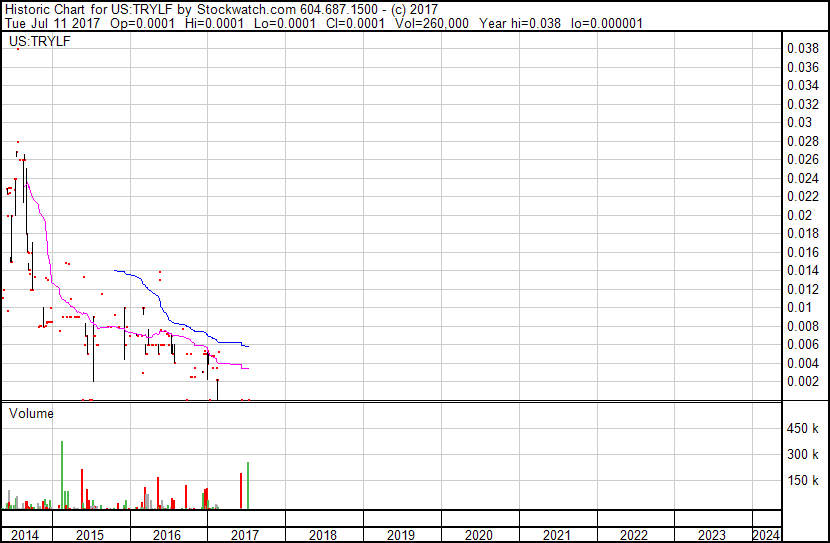830x543 pixels.
Task: Click the 2015 year label on time axis
Action: [90, 535]
